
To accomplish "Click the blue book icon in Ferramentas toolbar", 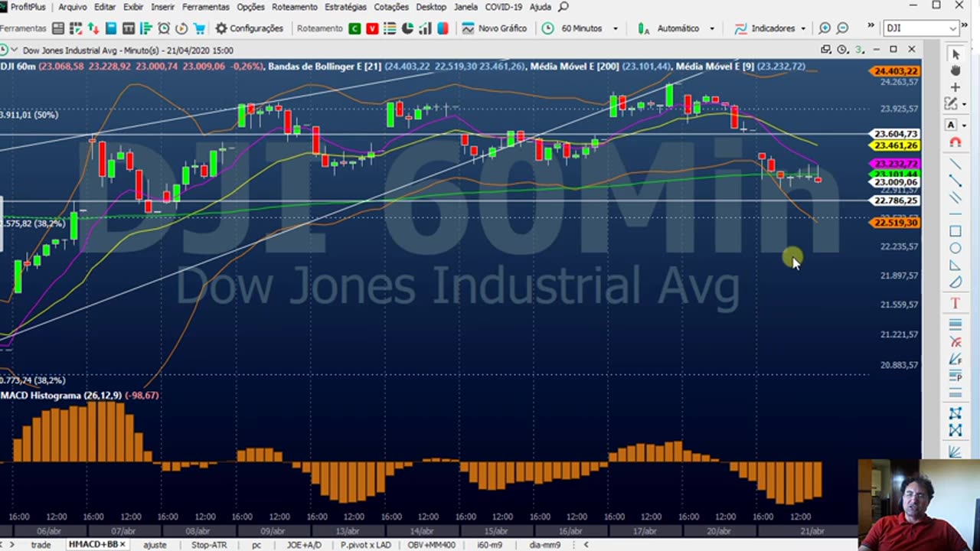I will 111,28.
